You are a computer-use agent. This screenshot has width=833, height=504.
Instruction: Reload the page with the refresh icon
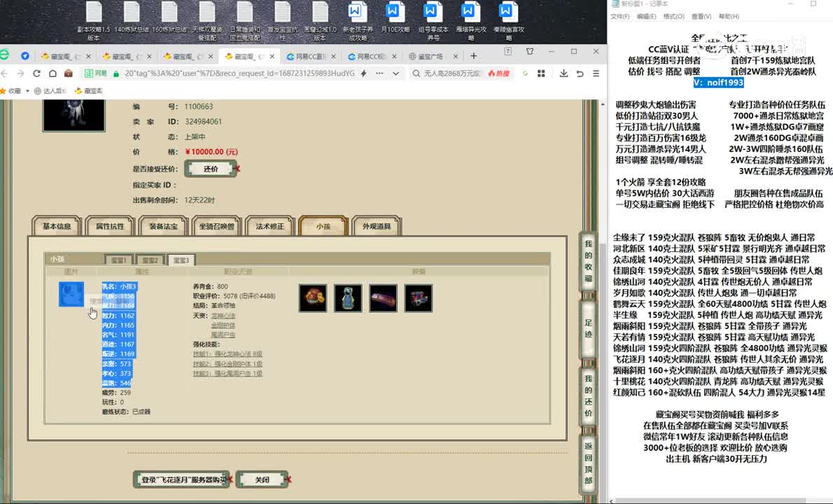click(x=36, y=73)
